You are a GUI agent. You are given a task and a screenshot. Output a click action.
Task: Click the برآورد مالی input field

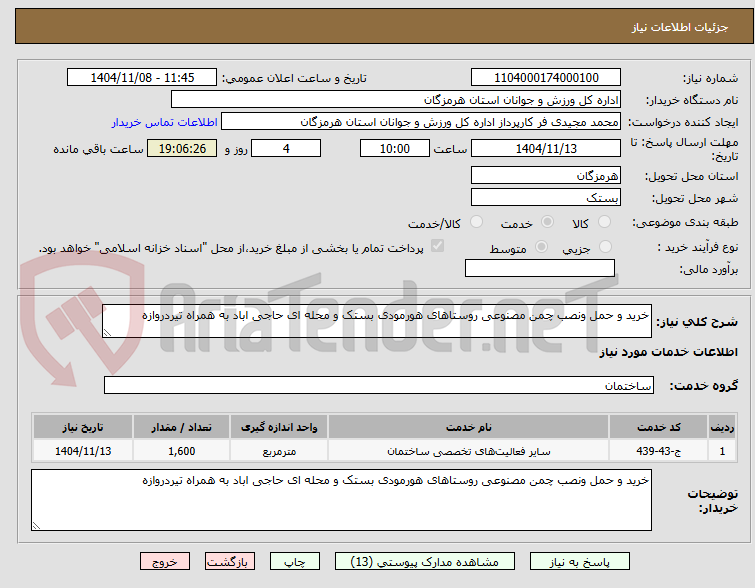coord(540,268)
